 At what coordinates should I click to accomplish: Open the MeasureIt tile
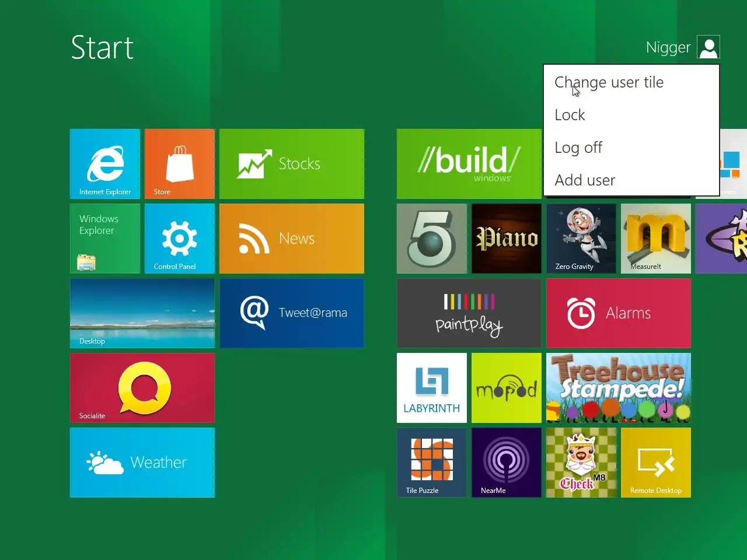(656, 239)
